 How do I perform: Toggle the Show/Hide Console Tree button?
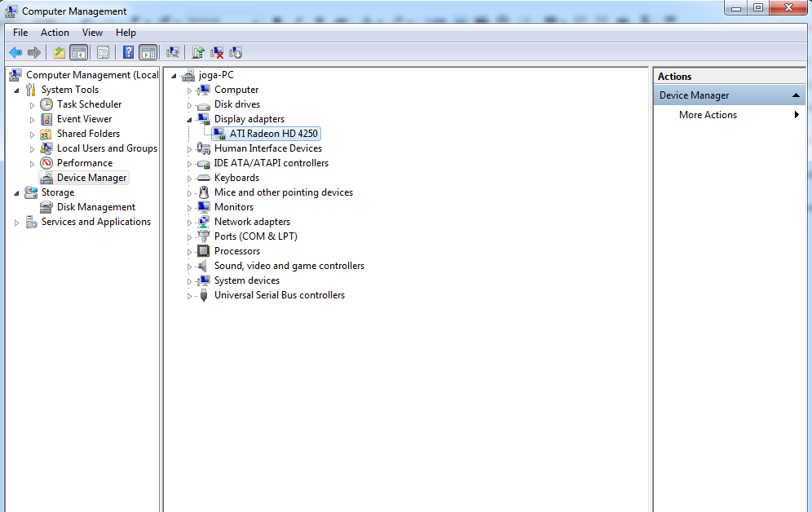tap(78, 52)
